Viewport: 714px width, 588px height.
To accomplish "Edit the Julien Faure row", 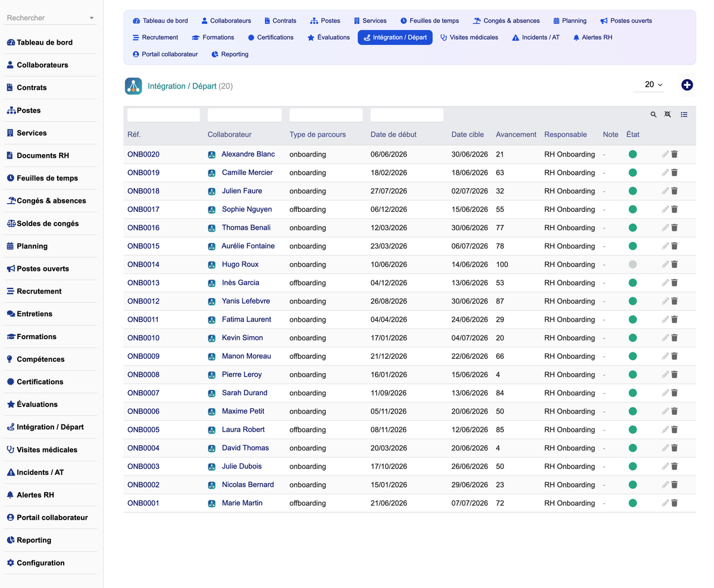I will 665,191.
